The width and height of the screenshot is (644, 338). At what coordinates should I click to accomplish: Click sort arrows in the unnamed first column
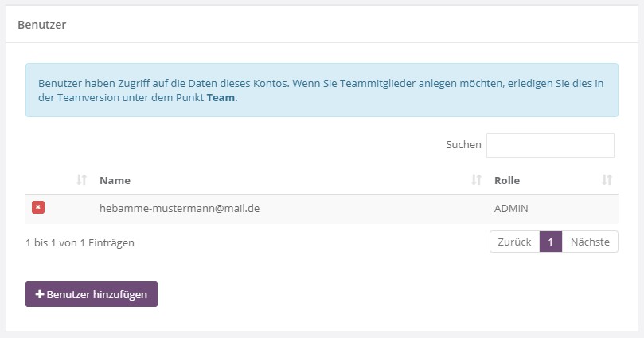81,180
